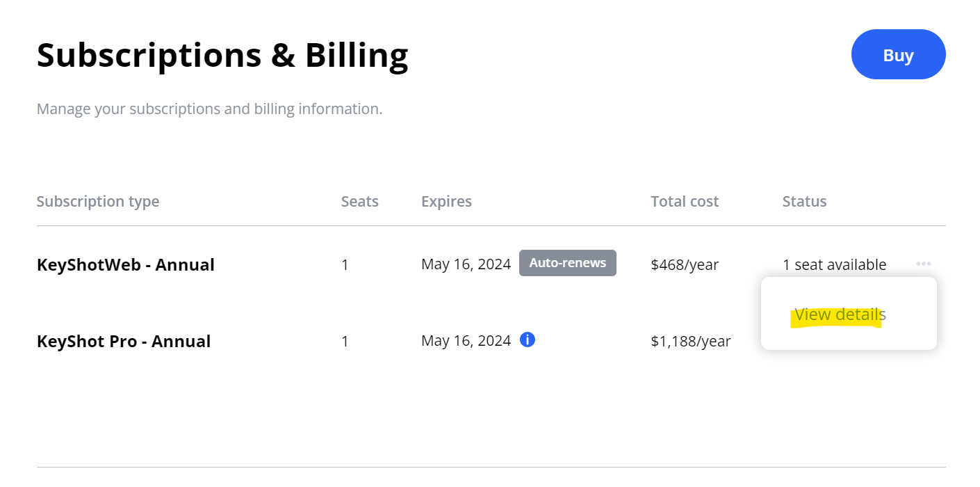This screenshot has height=487, width=980.
Task: Click the Auto-renews badge
Action: coord(568,263)
